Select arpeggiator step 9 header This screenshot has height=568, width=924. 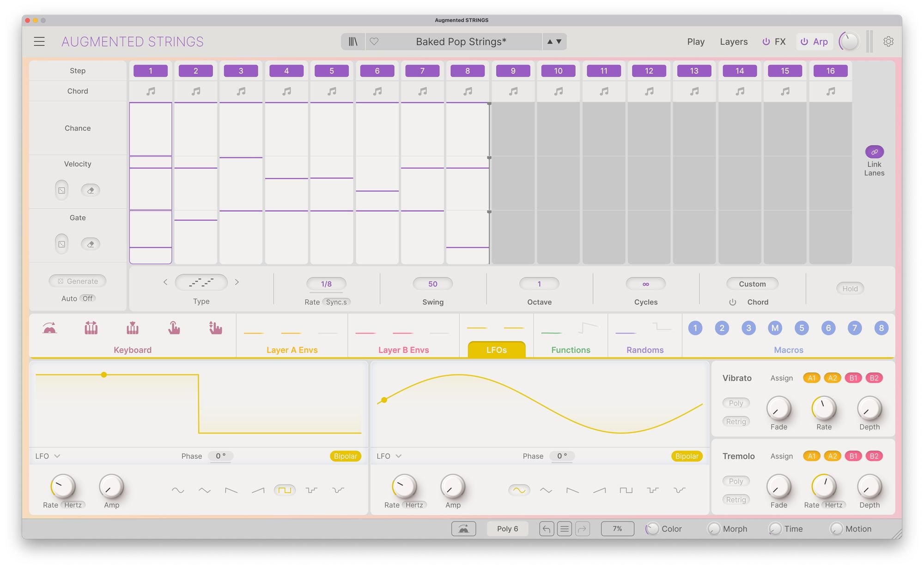pos(513,71)
